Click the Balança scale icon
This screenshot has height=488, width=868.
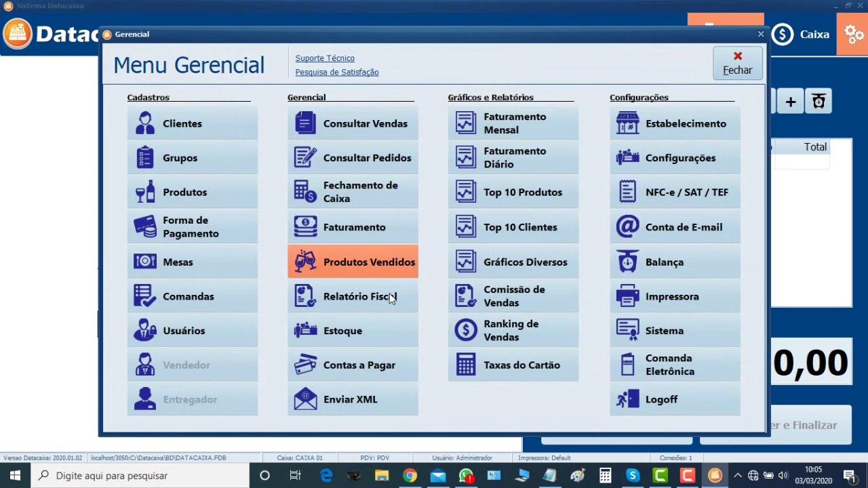click(627, 262)
